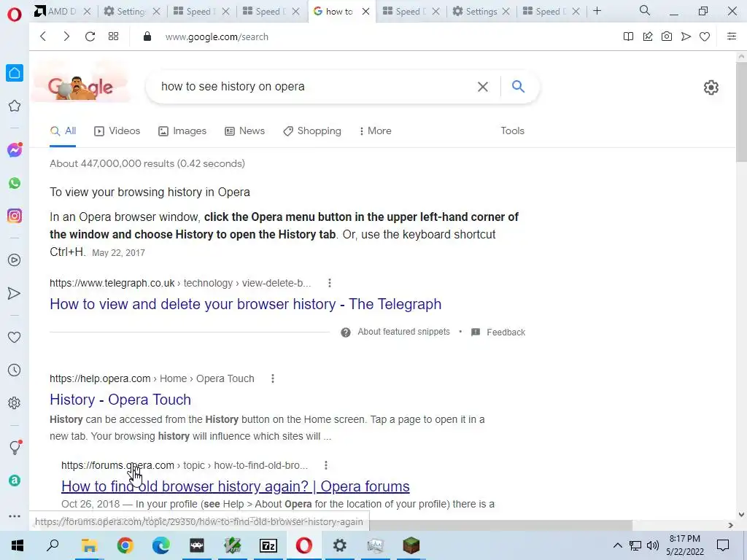Open The Telegraph browser history link

coord(245,304)
